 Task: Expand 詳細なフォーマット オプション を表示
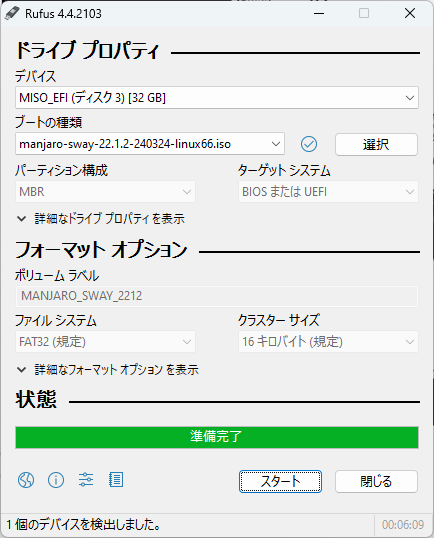[108, 370]
